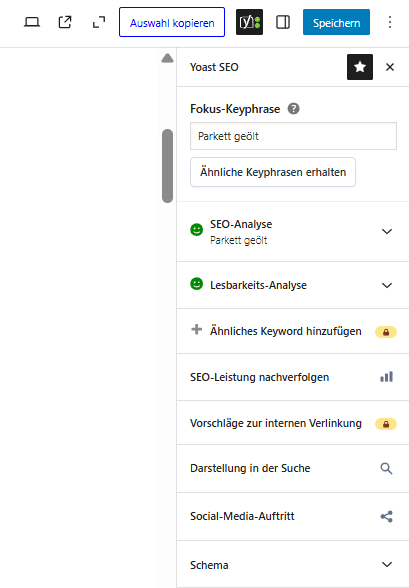This screenshot has width=409, height=588.
Task: Open SEO-Leistung nachverfolgen
Action: click(293, 377)
